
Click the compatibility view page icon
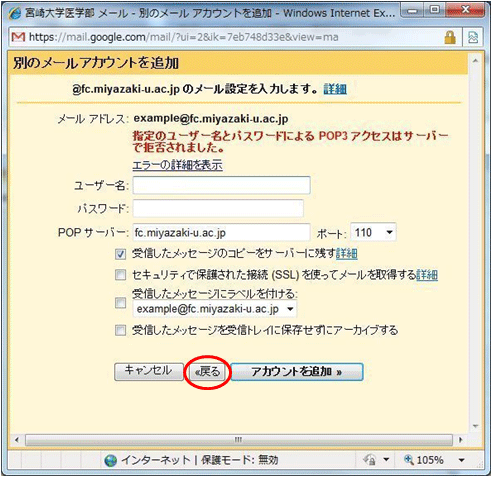pyautogui.click(x=473, y=37)
